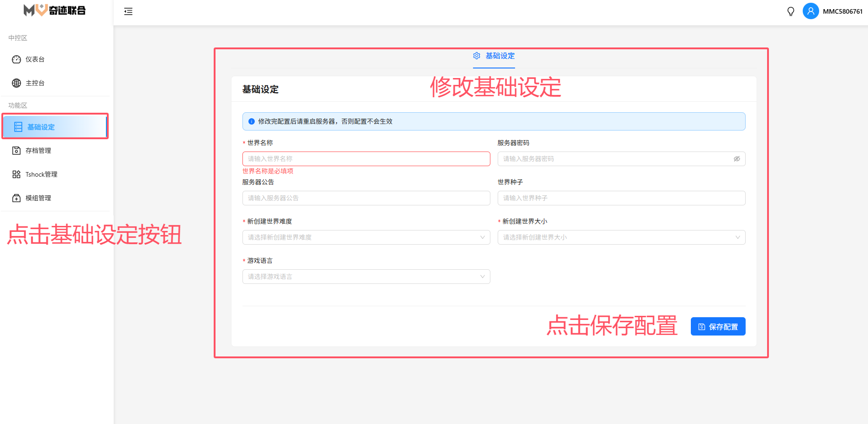Select 基础设定 in the sidebar menu

(x=41, y=127)
